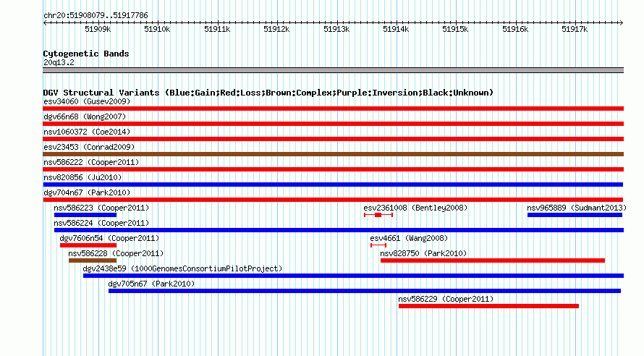Select the esv4661 (Wang2008) text label
This screenshot has height=356, width=644.
pyautogui.click(x=409, y=238)
